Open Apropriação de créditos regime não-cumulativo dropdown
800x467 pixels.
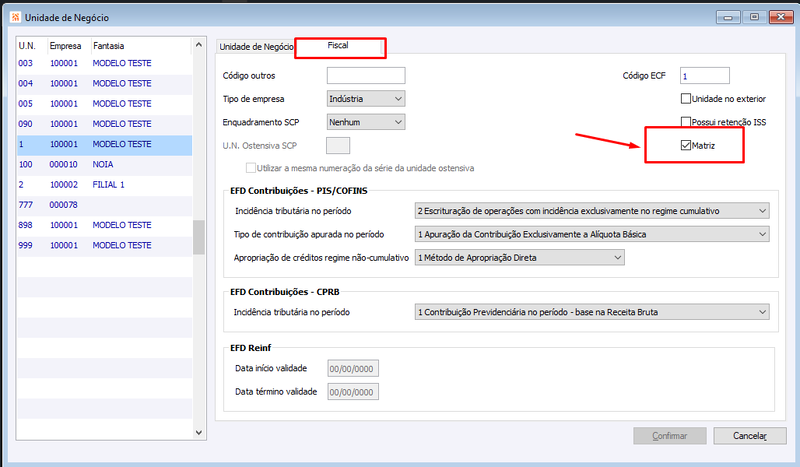coord(519,258)
